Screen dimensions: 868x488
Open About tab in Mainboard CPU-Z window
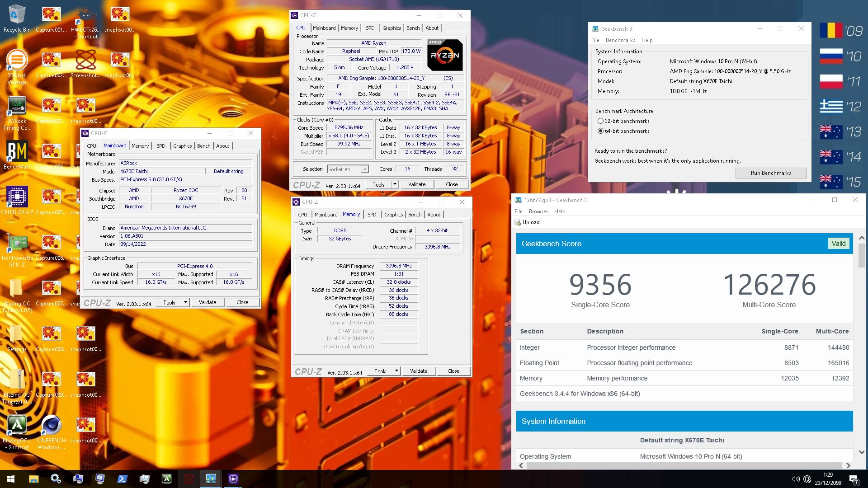click(222, 146)
